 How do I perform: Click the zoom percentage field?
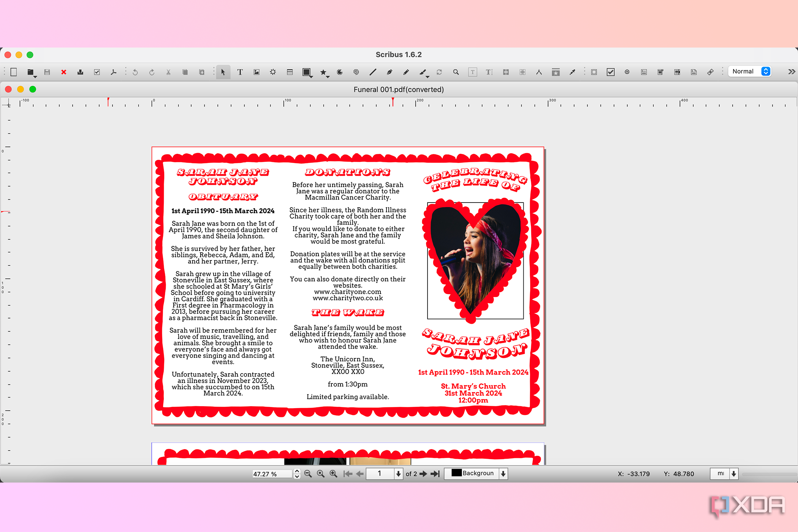click(x=272, y=474)
